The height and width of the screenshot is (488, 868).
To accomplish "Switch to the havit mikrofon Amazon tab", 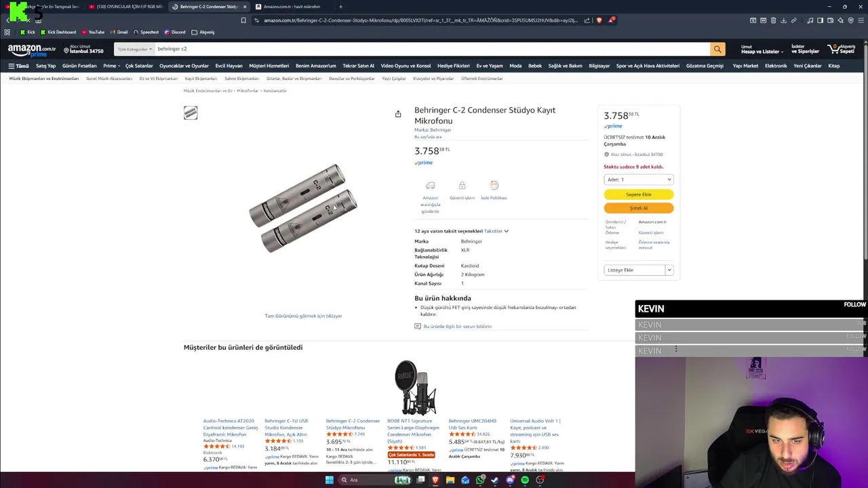I will pyautogui.click(x=292, y=7).
